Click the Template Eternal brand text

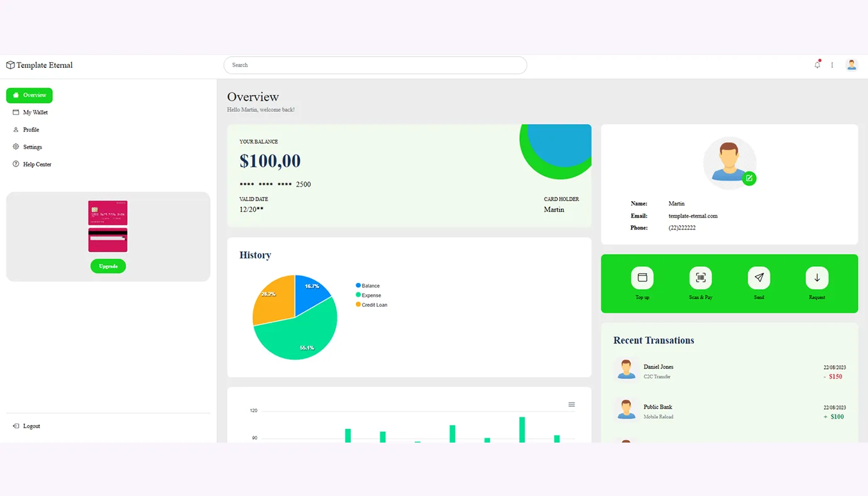coord(45,65)
